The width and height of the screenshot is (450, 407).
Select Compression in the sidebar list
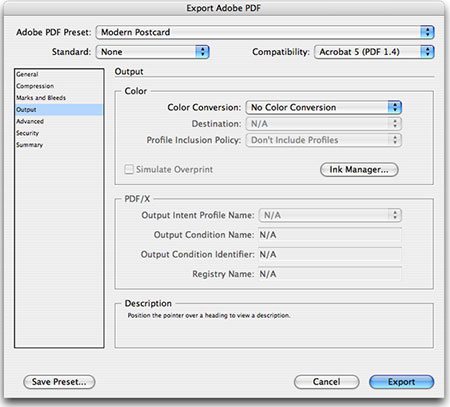pyautogui.click(x=35, y=86)
